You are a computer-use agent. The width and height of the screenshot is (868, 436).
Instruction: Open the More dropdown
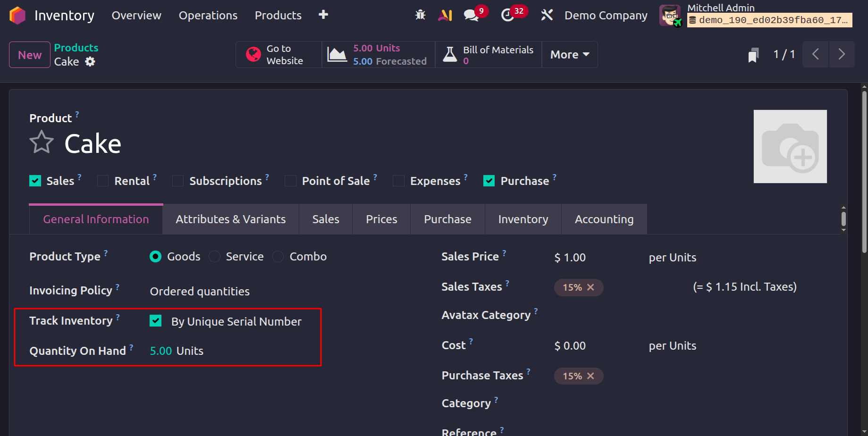[569, 54]
